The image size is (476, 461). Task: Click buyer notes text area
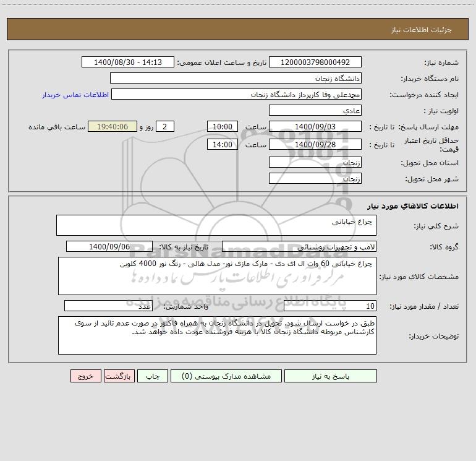(217, 335)
